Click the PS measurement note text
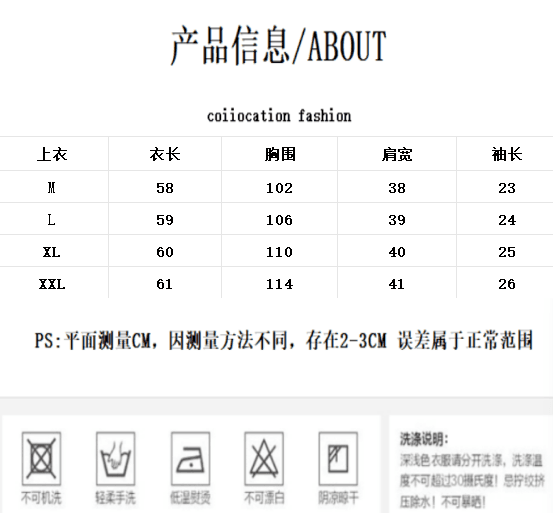 (x=284, y=340)
